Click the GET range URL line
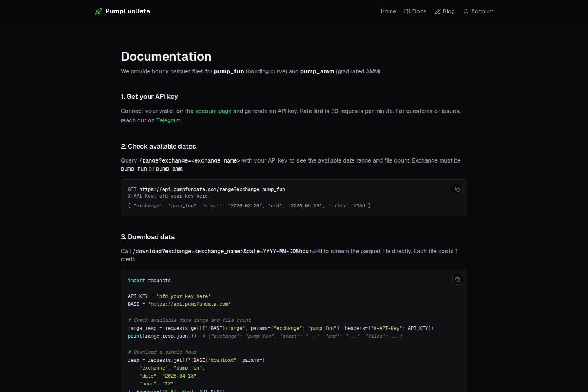The height and width of the screenshot is (392, 588). coord(206,189)
